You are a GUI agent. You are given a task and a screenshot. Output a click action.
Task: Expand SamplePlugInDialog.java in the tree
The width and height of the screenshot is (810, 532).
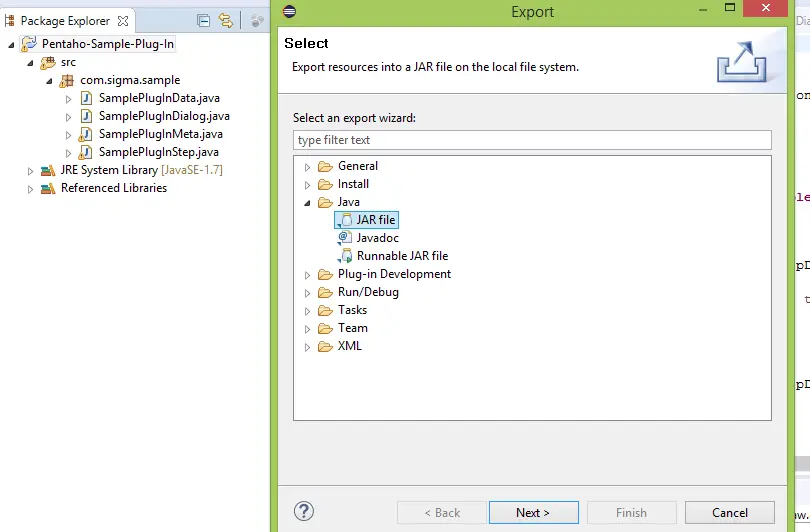(x=68, y=117)
